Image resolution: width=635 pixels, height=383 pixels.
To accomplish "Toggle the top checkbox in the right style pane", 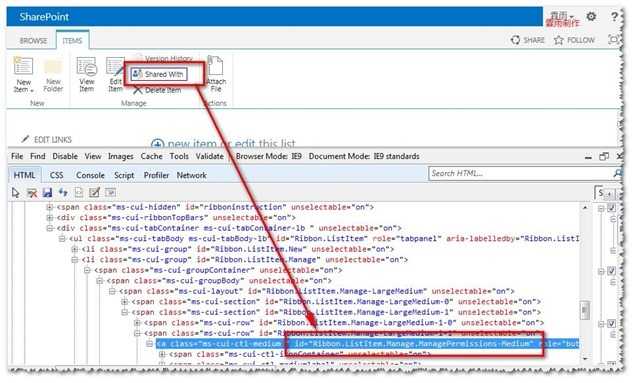I will pos(612,208).
